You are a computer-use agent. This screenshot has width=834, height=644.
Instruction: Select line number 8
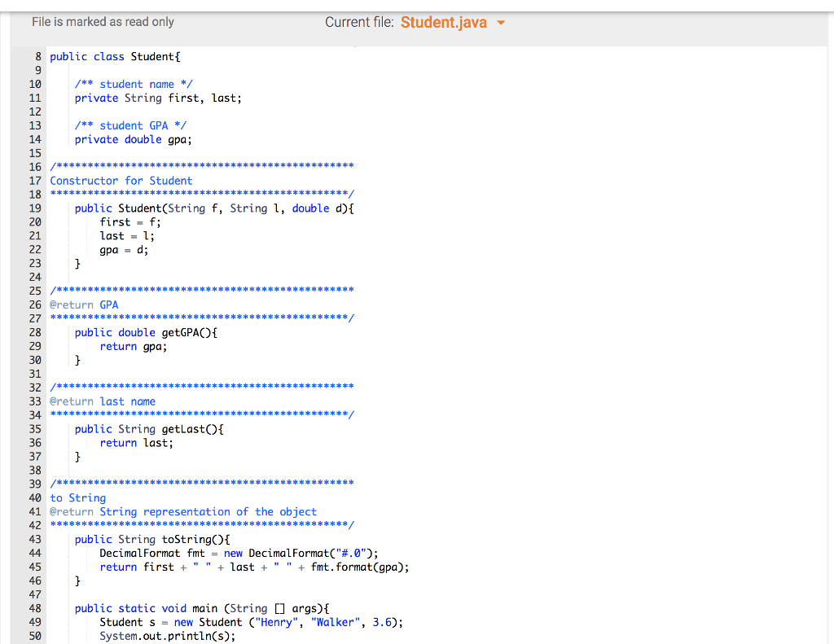pos(36,56)
